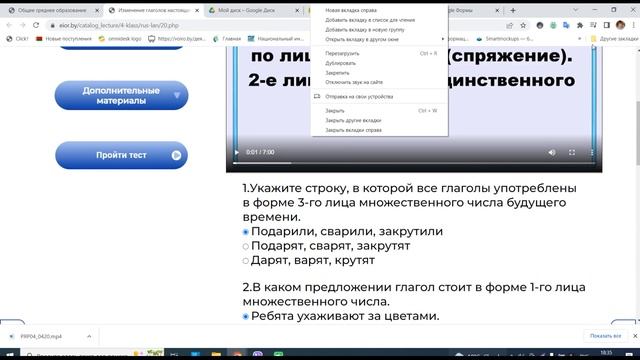
Task: Choose 'Добавить вкладку в список для чтения'
Action: coord(379,20)
